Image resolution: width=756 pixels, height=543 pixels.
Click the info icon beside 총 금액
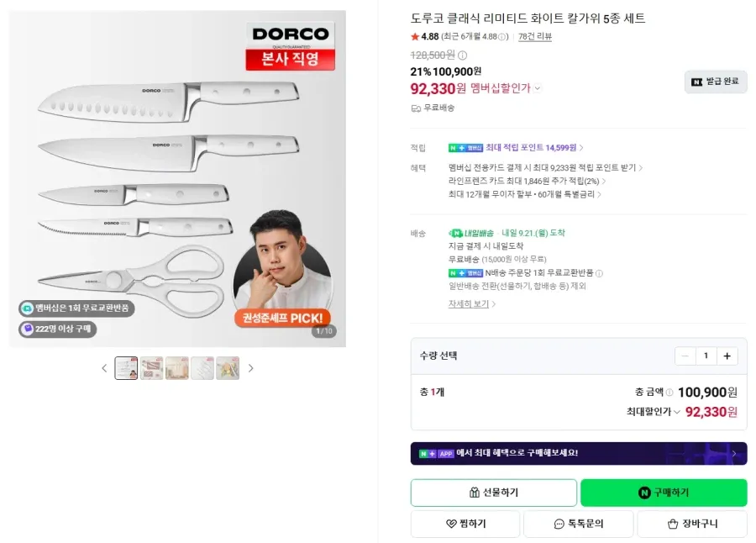(669, 393)
